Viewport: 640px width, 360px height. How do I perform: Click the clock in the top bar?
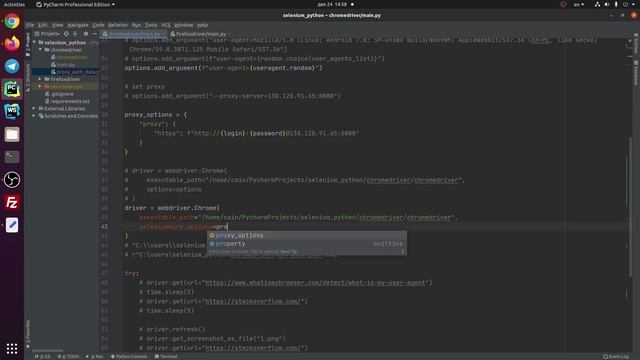[x=332, y=4]
